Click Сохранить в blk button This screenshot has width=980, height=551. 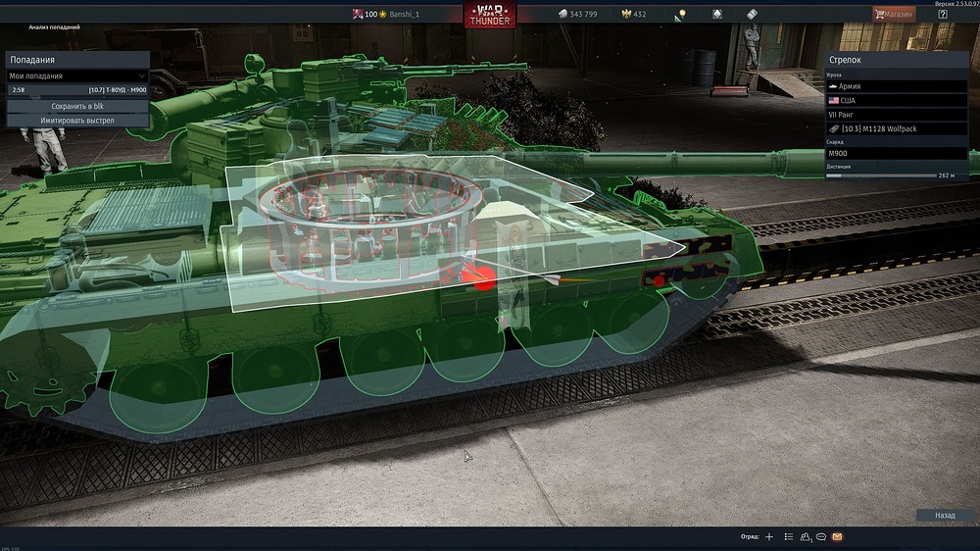[77, 105]
